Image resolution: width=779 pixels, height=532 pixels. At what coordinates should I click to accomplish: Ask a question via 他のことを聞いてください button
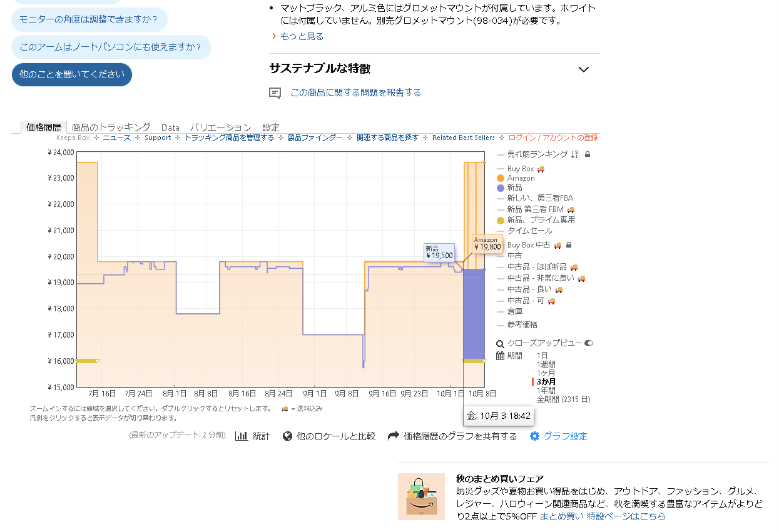pyautogui.click(x=71, y=74)
